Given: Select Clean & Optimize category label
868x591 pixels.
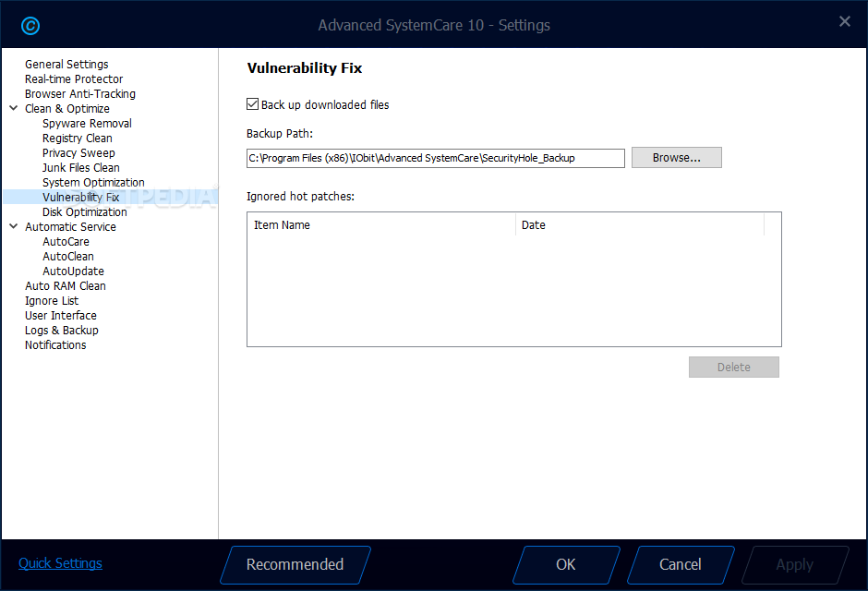Looking at the screenshot, I should (67, 108).
